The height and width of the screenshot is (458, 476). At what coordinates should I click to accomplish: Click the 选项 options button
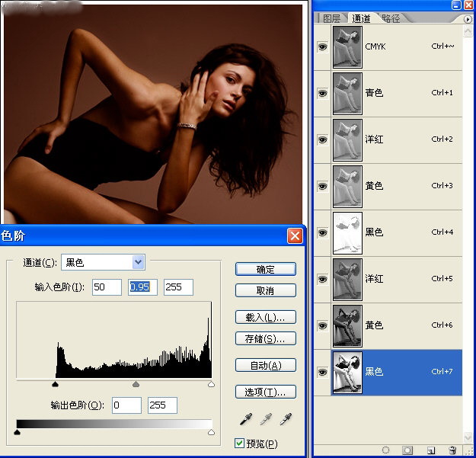coord(265,392)
